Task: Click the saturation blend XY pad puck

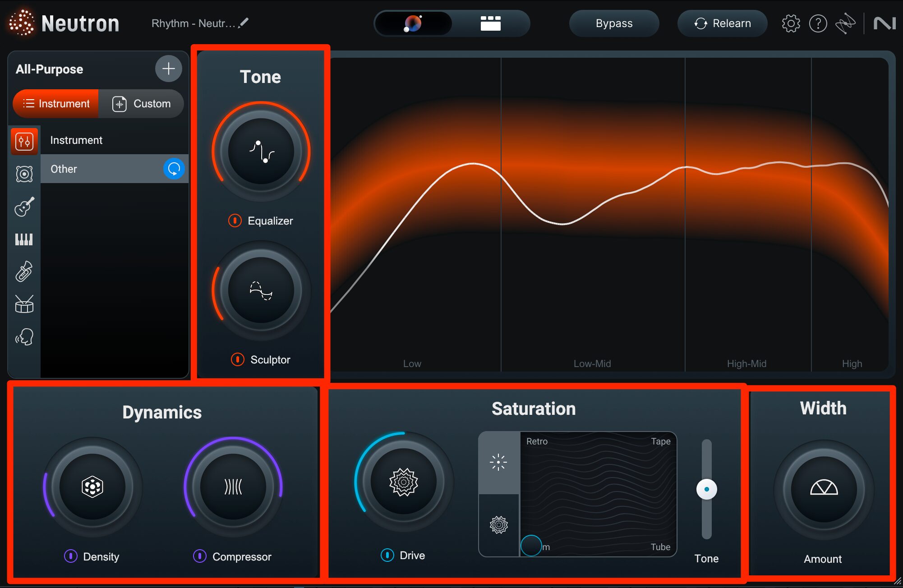Action: 531,546
